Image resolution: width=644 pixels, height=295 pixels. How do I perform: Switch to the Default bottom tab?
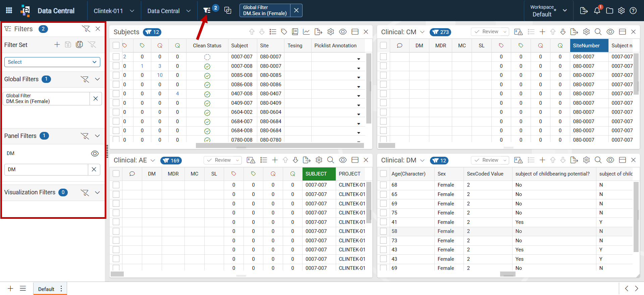(x=46, y=289)
